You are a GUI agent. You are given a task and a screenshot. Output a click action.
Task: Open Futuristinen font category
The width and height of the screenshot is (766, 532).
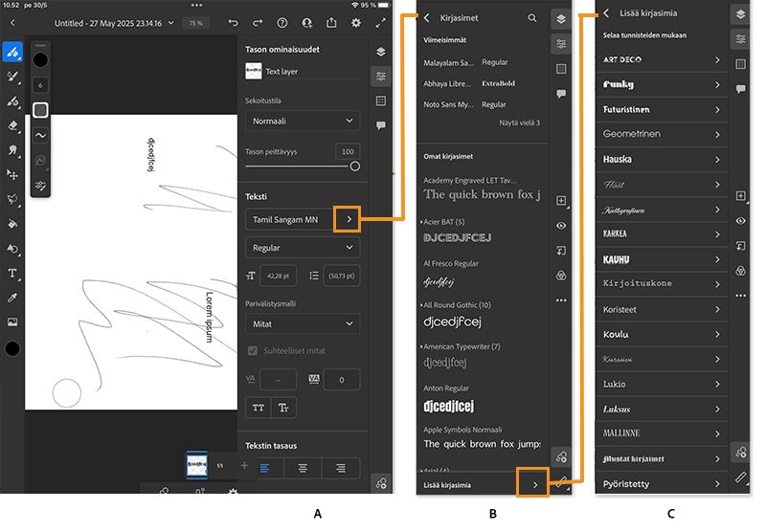pyautogui.click(x=661, y=109)
